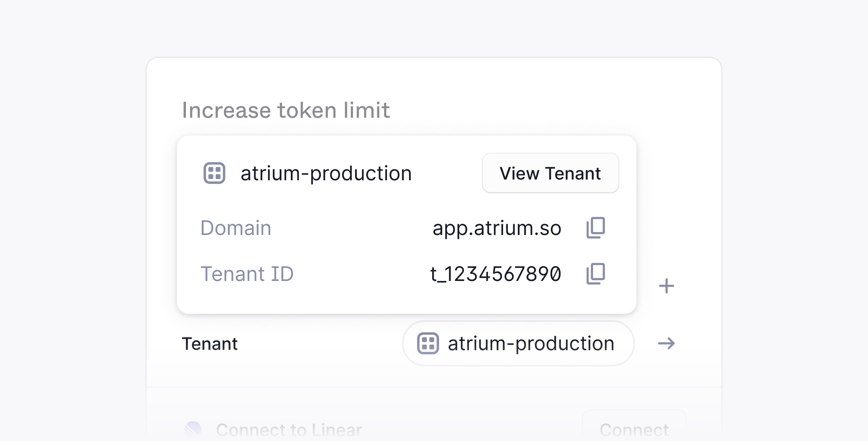Copy the Tenant ID t_1234567890
Image resolution: width=868 pixels, height=441 pixels.
[x=595, y=274]
